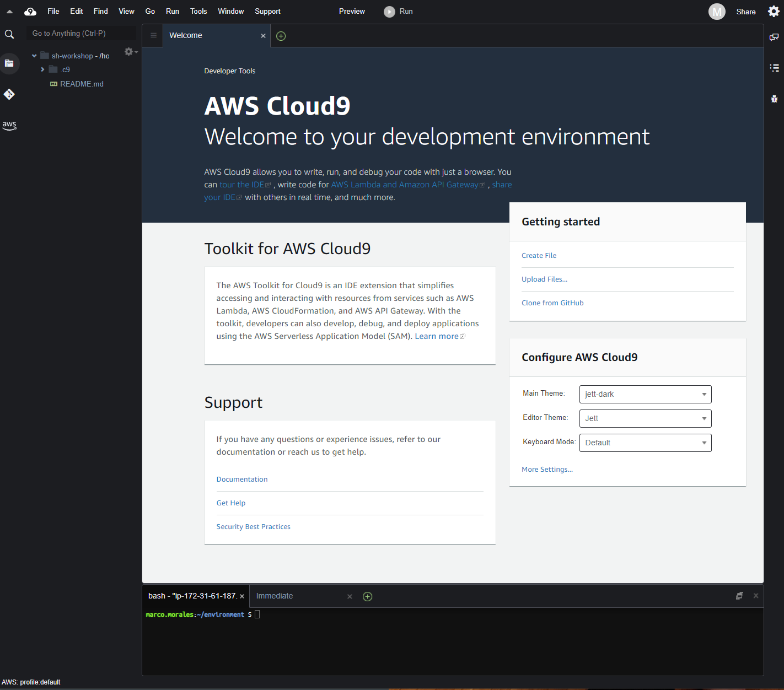The image size is (784, 690).
Task: Click the .c9 folder name
Action: click(x=65, y=69)
